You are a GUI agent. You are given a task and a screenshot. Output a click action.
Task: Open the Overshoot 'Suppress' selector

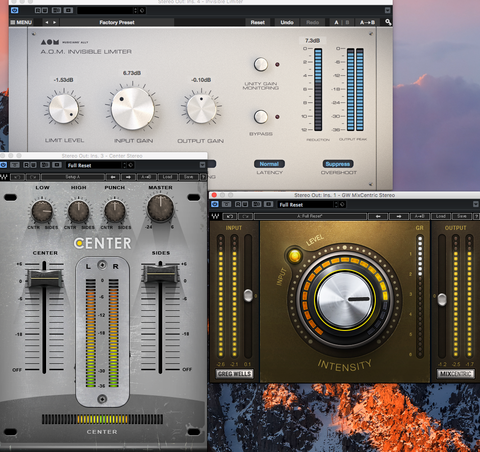[x=338, y=164]
